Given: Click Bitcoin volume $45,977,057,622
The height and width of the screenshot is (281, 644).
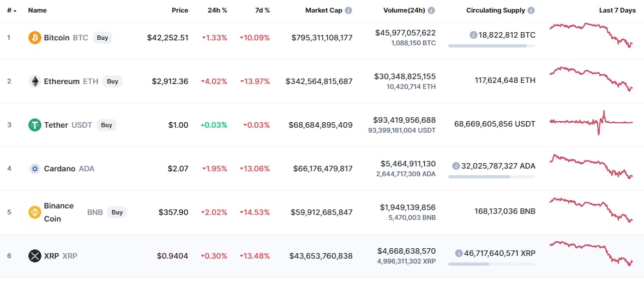Looking at the screenshot, I should (405, 33).
